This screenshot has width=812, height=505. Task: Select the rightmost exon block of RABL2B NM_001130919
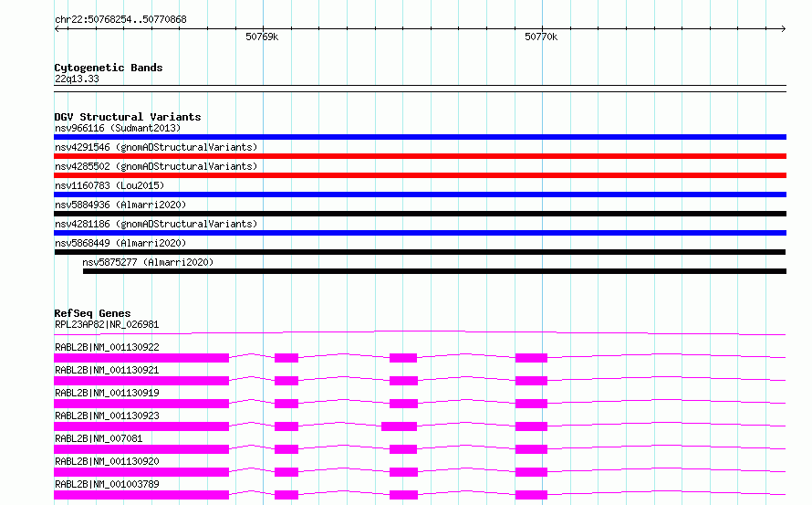tap(531, 404)
